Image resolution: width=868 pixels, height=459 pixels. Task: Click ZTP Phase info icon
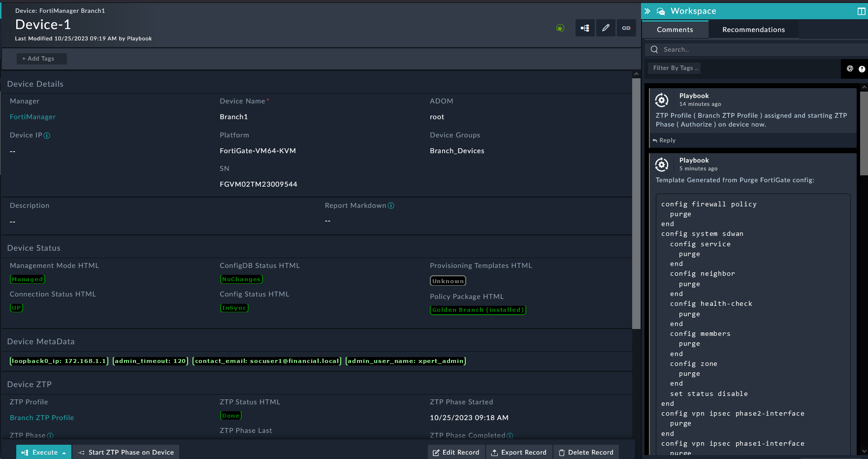(50, 436)
